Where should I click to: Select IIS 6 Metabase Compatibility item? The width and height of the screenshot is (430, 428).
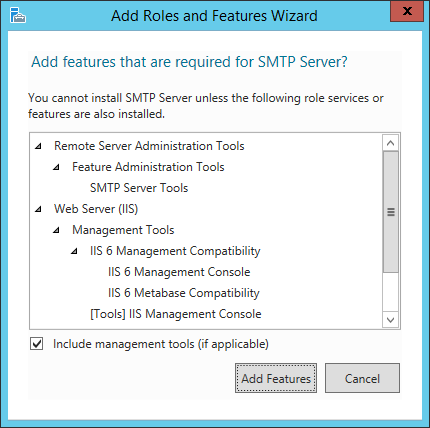pos(184,293)
